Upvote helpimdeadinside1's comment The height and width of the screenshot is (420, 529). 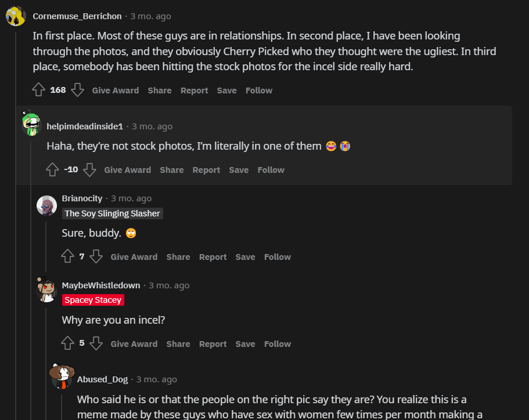[x=52, y=169]
